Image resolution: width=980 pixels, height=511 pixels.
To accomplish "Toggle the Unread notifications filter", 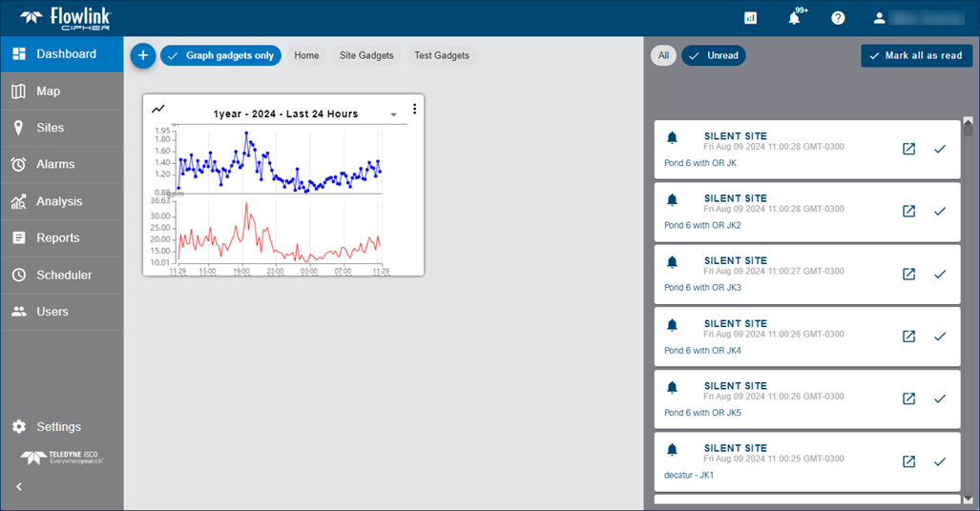I will tap(713, 55).
